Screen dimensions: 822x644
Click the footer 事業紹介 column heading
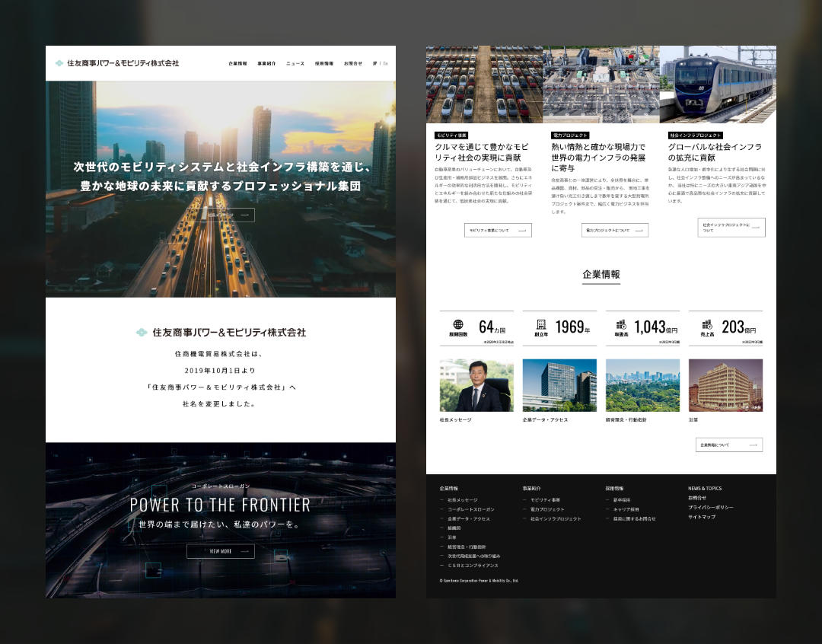(x=531, y=488)
